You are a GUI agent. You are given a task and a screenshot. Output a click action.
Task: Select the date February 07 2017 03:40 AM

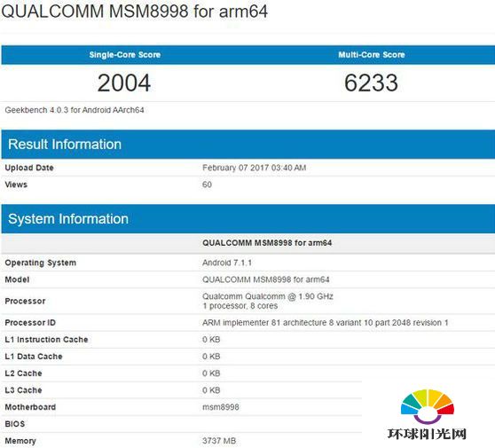click(x=254, y=168)
